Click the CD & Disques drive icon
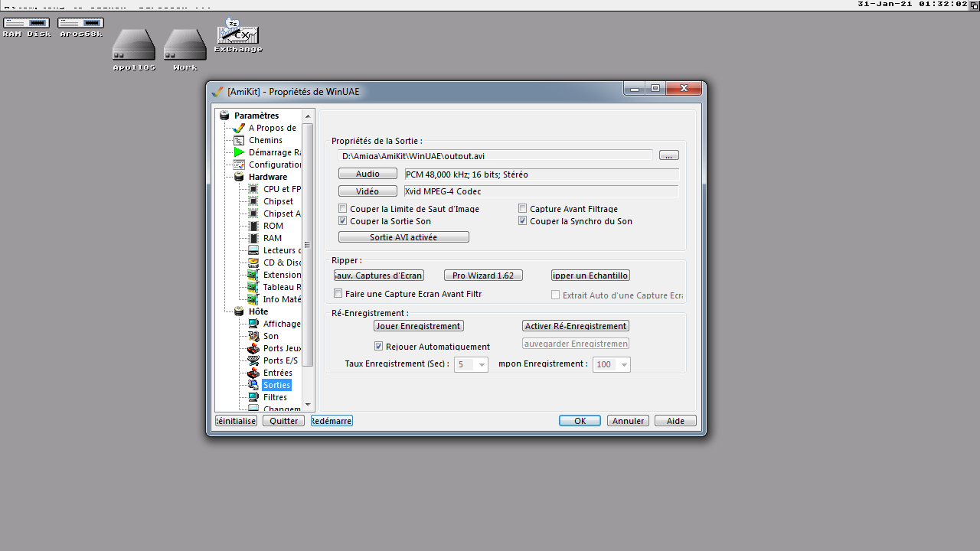This screenshot has height=551, width=980. point(253,262)
